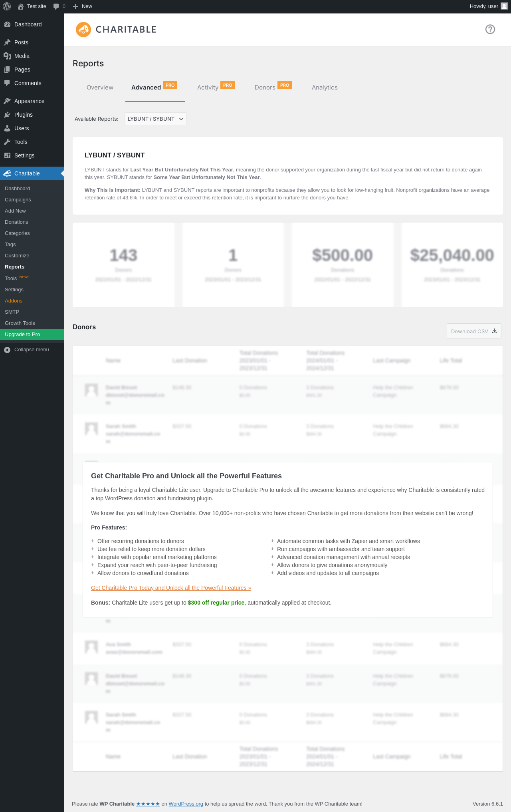
Task: Click the five-star rating link in footer
Action: pyautogui.click(x=148, y=804)
